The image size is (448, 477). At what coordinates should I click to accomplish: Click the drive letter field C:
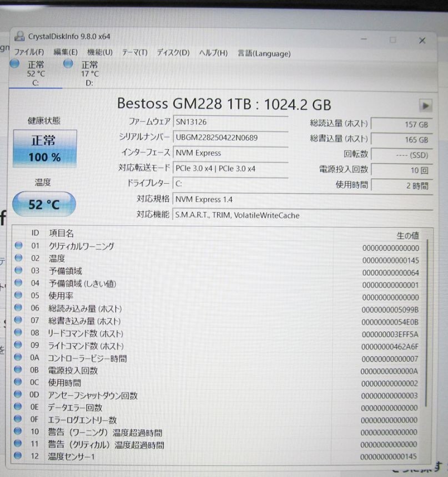(230, 184)
